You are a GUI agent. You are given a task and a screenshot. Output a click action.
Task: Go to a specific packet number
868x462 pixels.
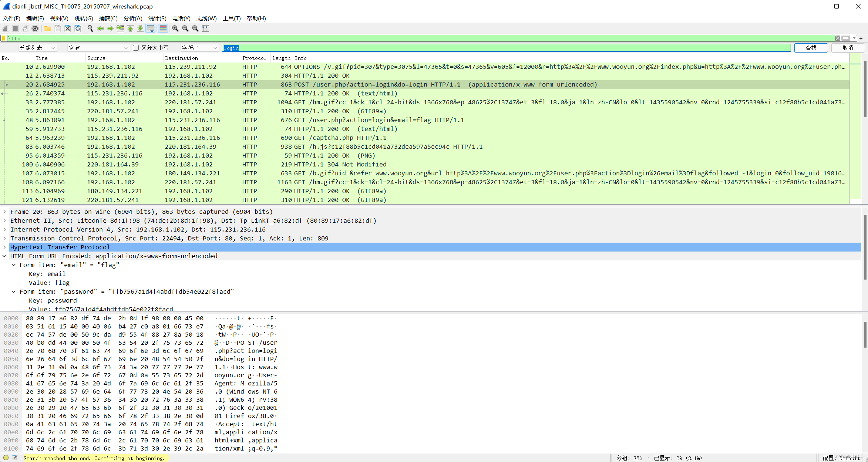click(120, 28)
